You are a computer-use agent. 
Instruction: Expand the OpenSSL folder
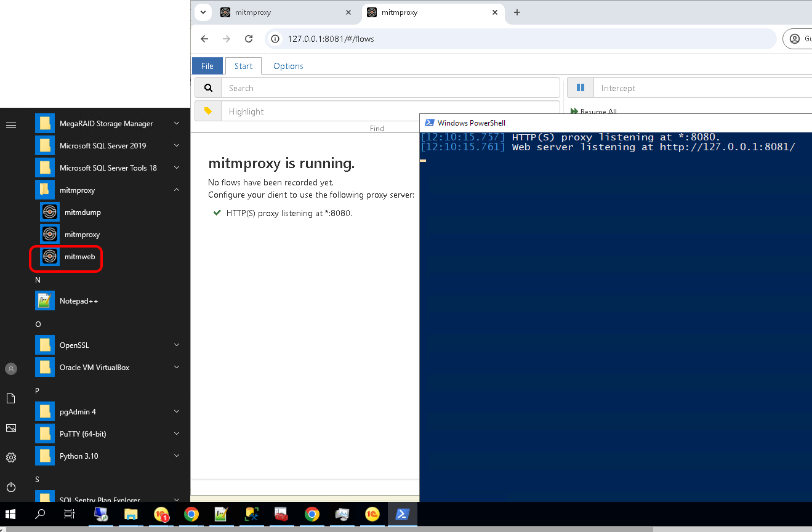tap(177, 345)
